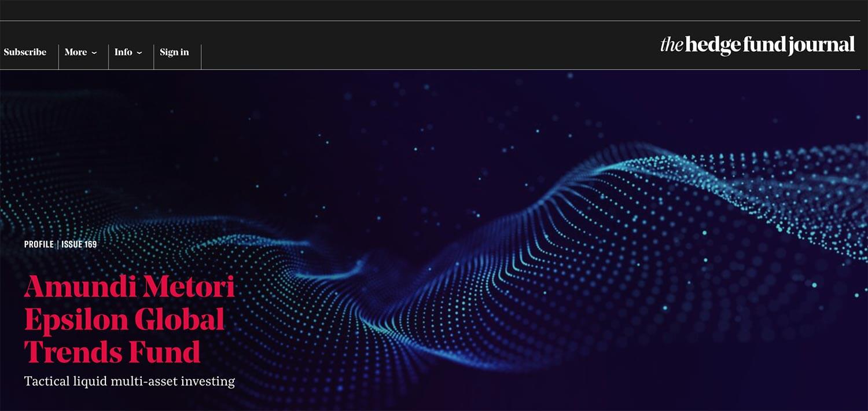The width and height of the screenshot is (868, 411).
Task: Select the Tactical liquid multi-asset investing subtitle
Action: pos(130,381)
